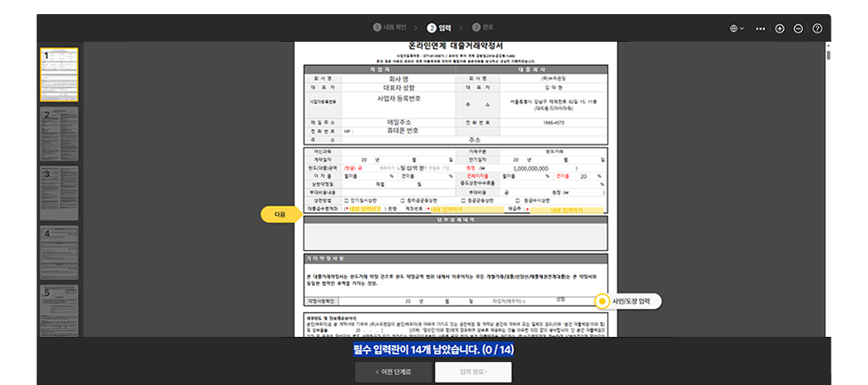Zoom out with the minus icon
Image resolution: width=868 pixels, height=385 pixels.
[x=798, y=29]
